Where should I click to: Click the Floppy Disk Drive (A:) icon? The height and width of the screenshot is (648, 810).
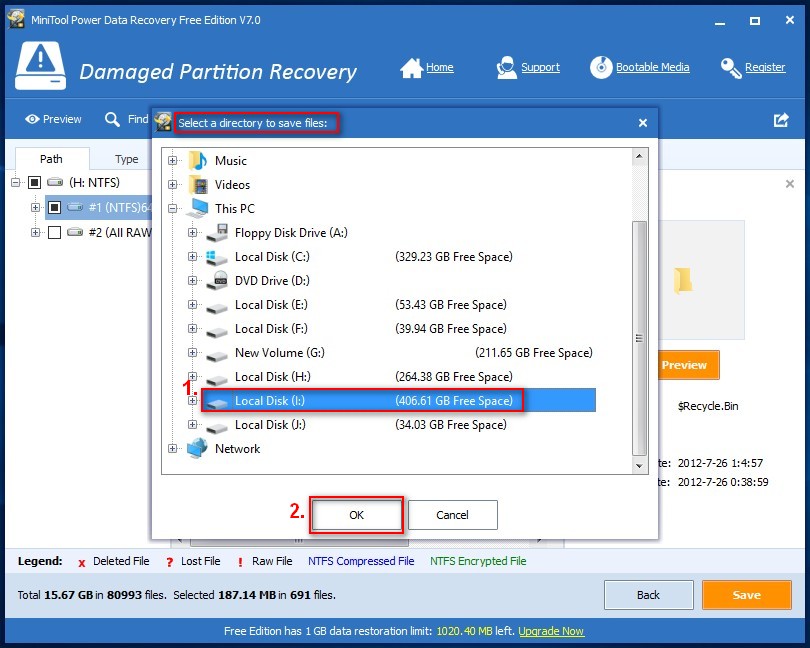[x=217, y=233]
